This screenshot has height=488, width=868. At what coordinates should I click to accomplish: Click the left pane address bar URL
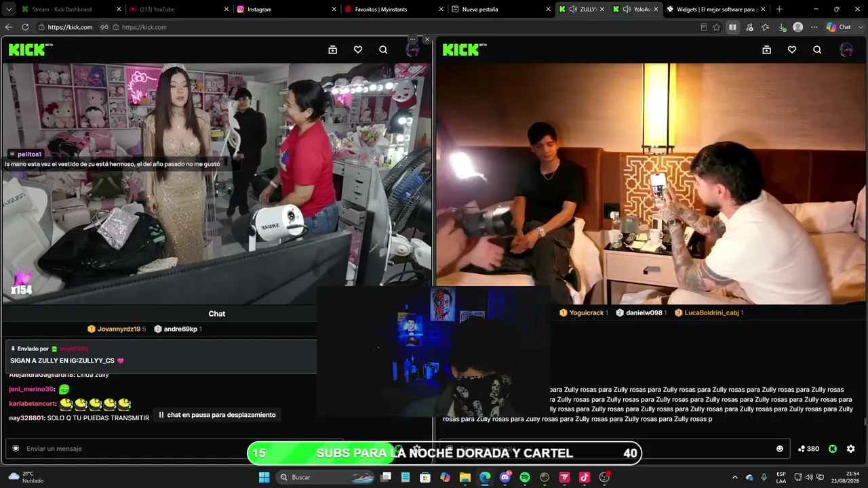[70, 27]
